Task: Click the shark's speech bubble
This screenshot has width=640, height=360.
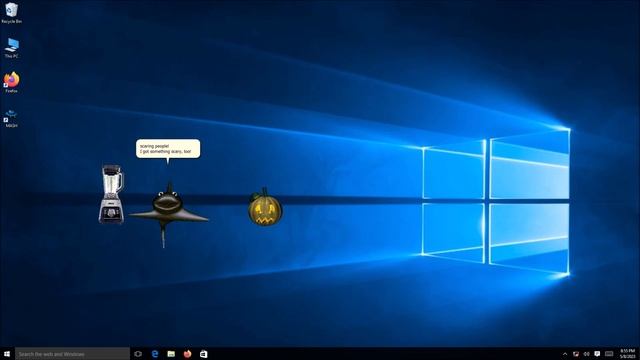Action: tap(168, 149)
